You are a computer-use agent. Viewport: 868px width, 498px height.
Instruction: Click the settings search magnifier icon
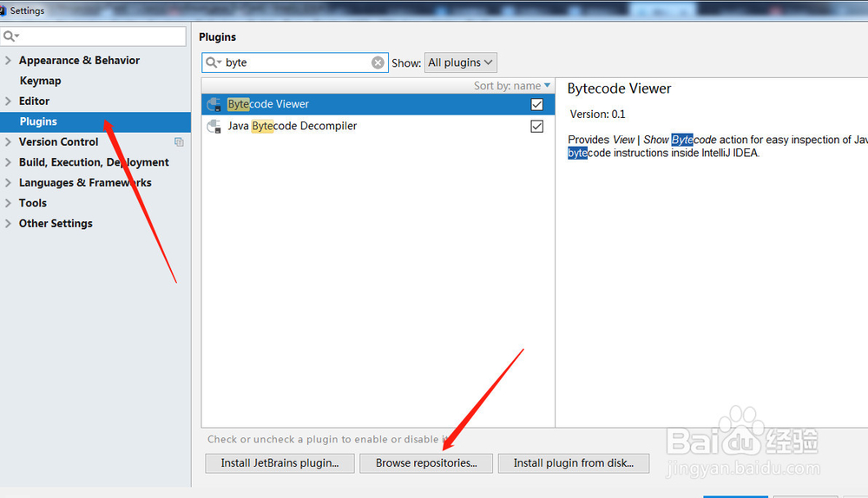click(10, 36)
